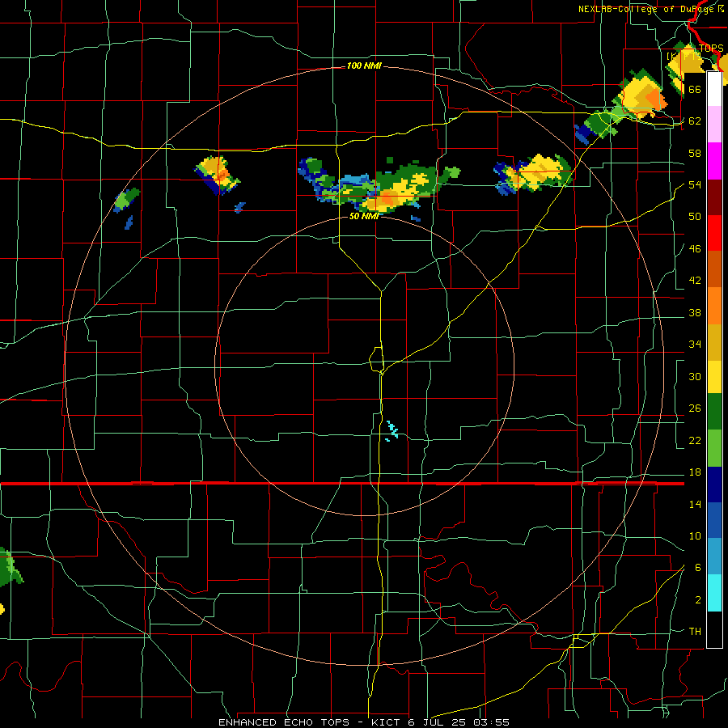Click the legend value "46"
728x728 pixels.
click(695, 249)
